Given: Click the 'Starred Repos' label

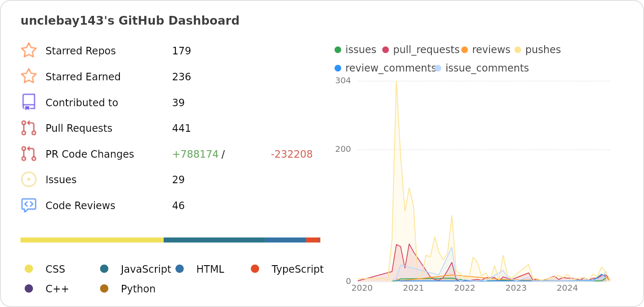Looking at the screenshot, I should pyautogui.click(x=81, y=51).
